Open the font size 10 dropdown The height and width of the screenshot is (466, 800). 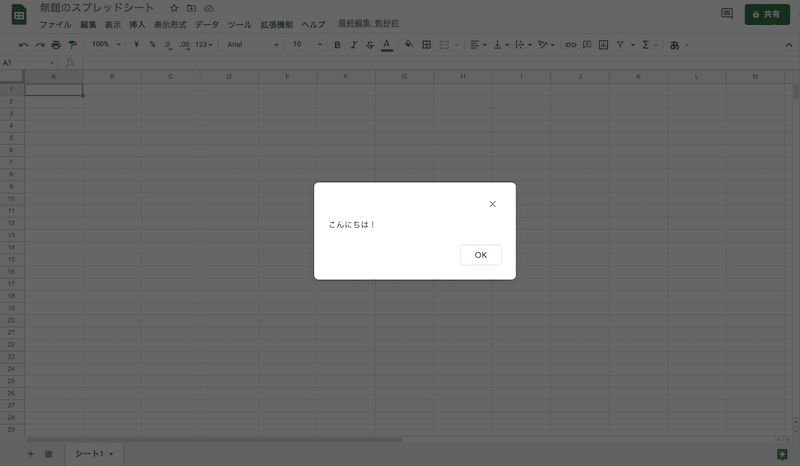[x=304, y=45]
